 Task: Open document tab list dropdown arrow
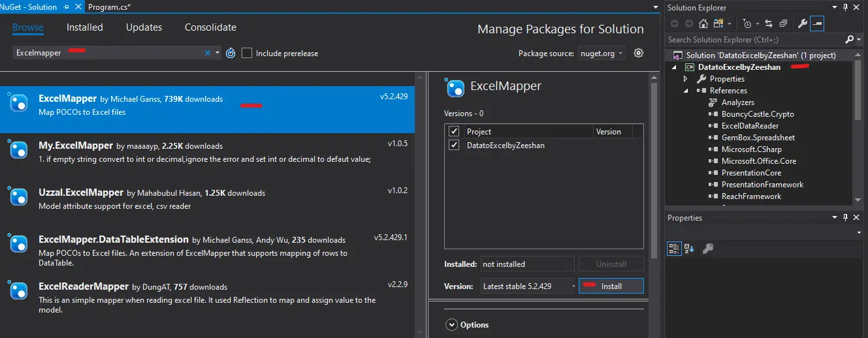(655, 7)
